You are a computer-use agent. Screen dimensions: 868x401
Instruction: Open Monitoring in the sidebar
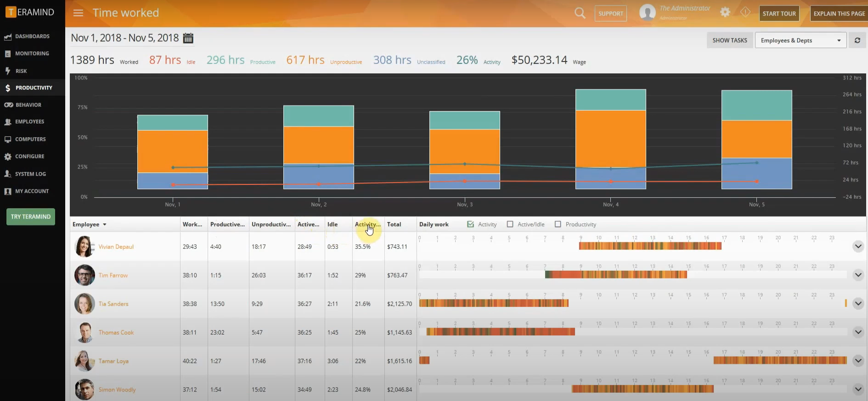(x=32, y=54)
